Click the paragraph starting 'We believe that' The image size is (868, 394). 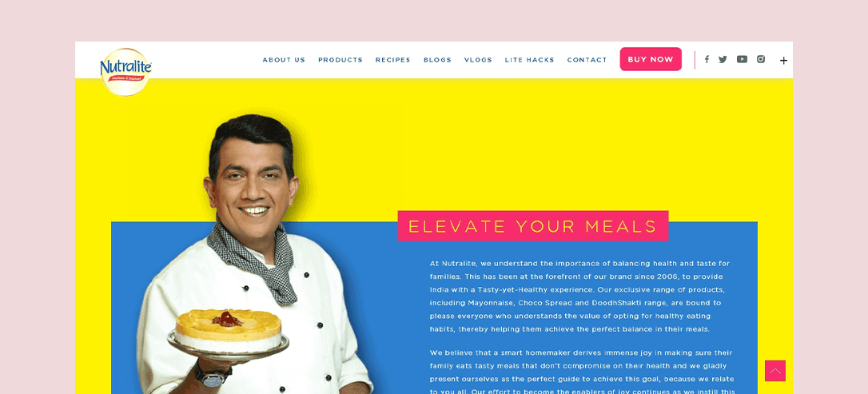tap(582, 372)
